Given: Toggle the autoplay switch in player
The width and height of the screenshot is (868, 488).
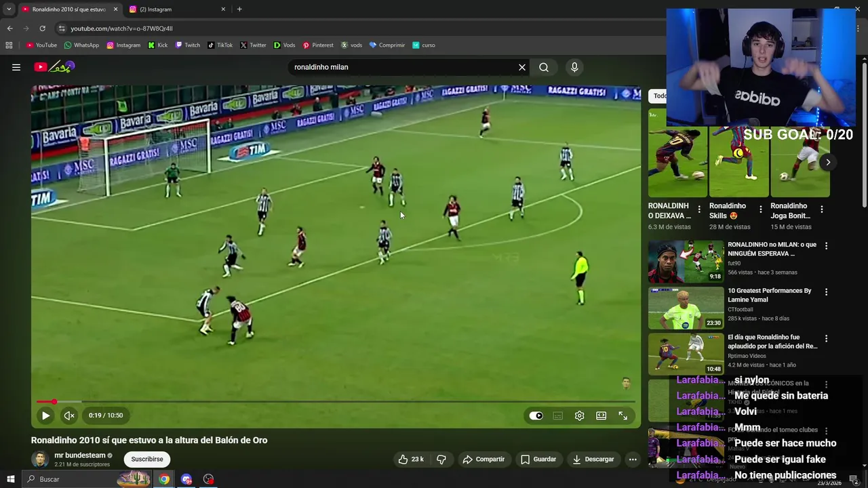Looking at the screenshot, I should [x=536, y=415].
